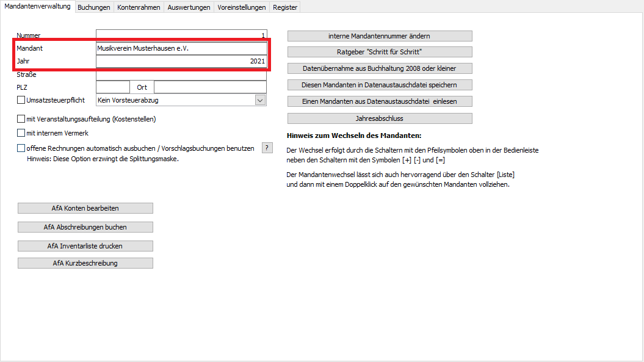Enable offene Rechnungen automatisch ausbuchen
This screenshot has height=362, width=644.
pyautogui.click(x=21, y=148)
